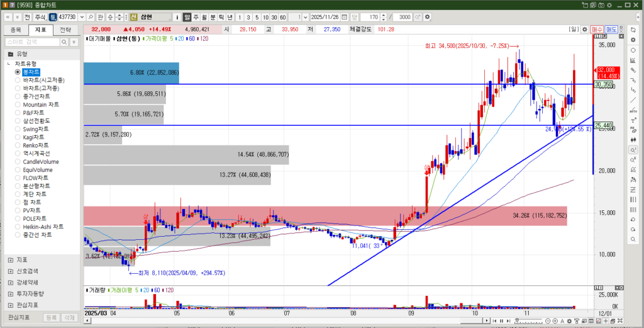Click the blue 매도 sell button
644x328 pixels.
click(611, 29)
